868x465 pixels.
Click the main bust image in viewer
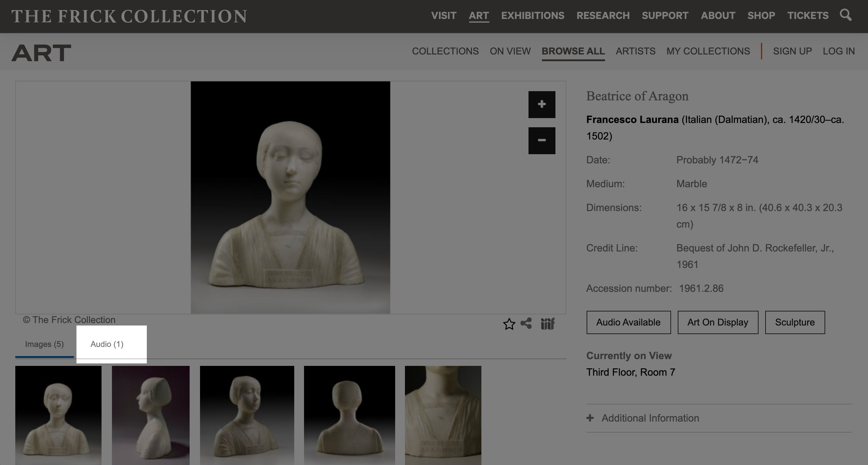pyautogui.click(x=291, y=197)
